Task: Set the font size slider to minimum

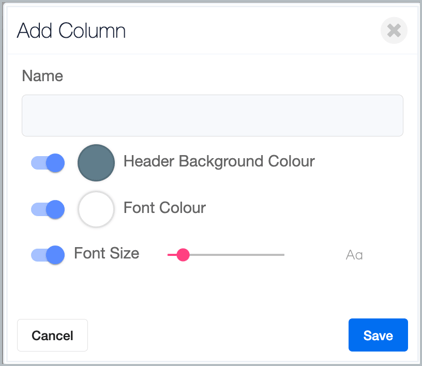Action: click(x=168, y=255)
